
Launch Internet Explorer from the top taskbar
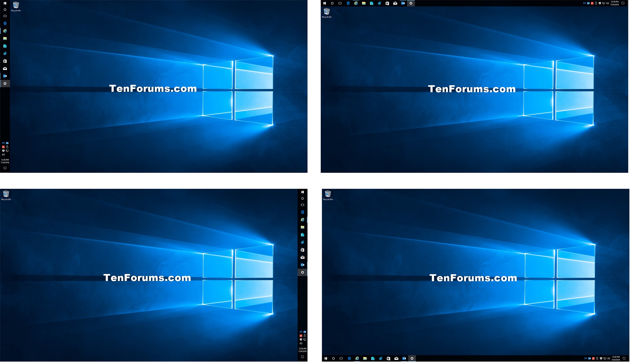(356, 3)
